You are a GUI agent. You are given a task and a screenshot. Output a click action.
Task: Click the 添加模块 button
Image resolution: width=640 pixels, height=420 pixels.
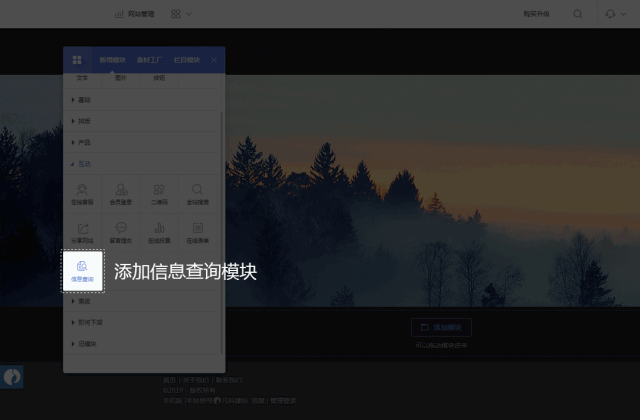[441, 327]
